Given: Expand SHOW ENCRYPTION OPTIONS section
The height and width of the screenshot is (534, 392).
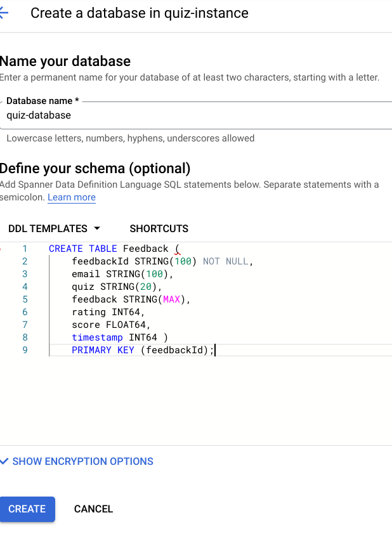Looking at the screenshot, I should 77,461.
